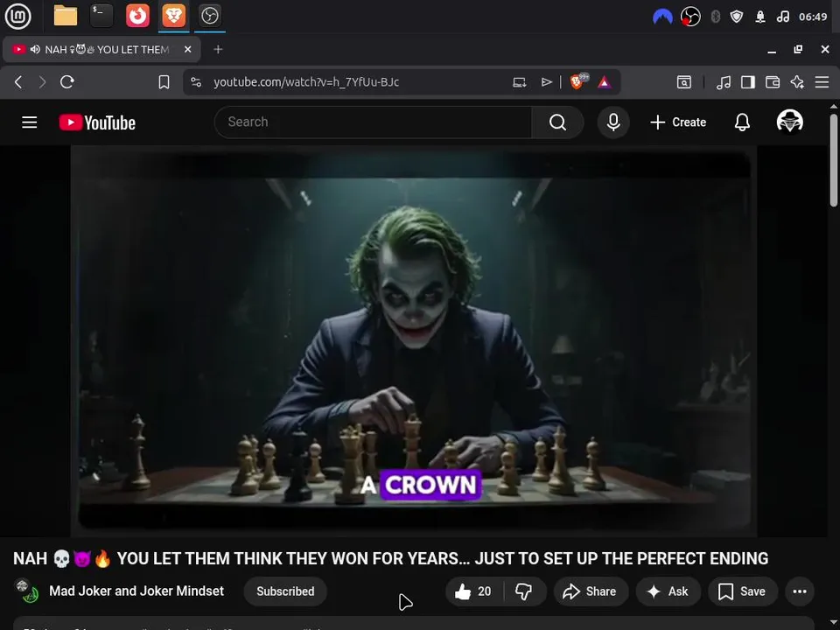The image size is (840, 630).
Task: Open a new browser tab
Action: 218,49
